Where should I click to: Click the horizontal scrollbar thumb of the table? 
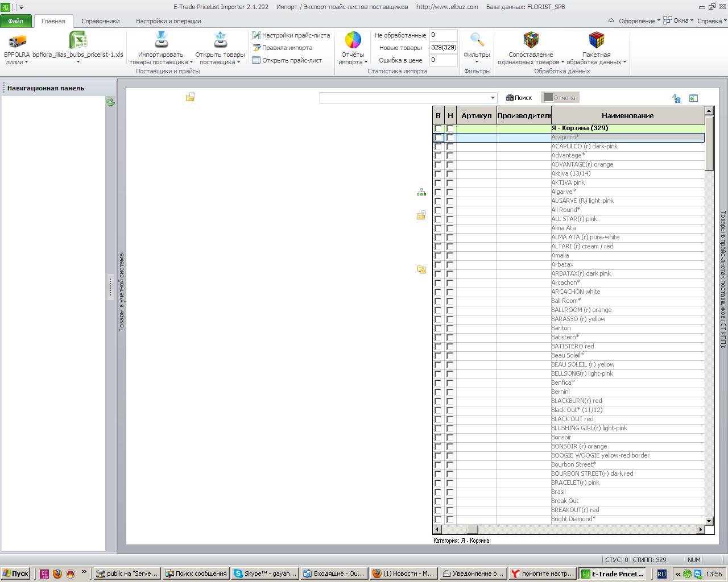click(472, 529)
